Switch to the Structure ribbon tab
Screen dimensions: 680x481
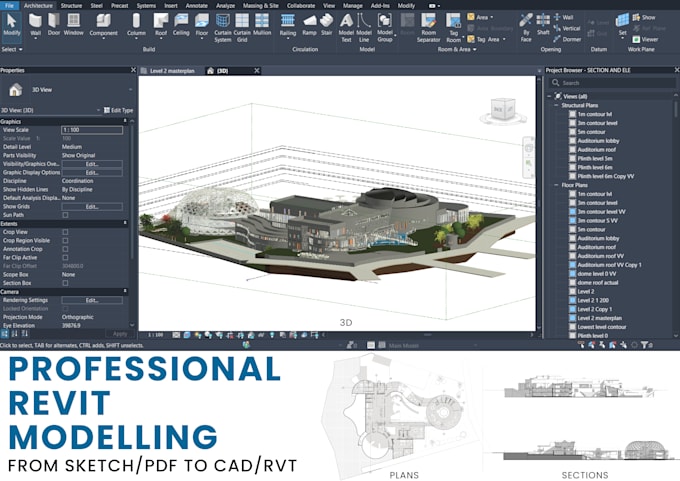(71, 6)
